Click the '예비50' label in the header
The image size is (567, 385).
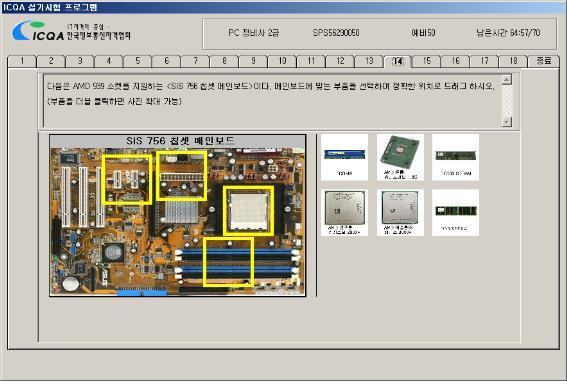pyautogui.click(x=423, y=33)
